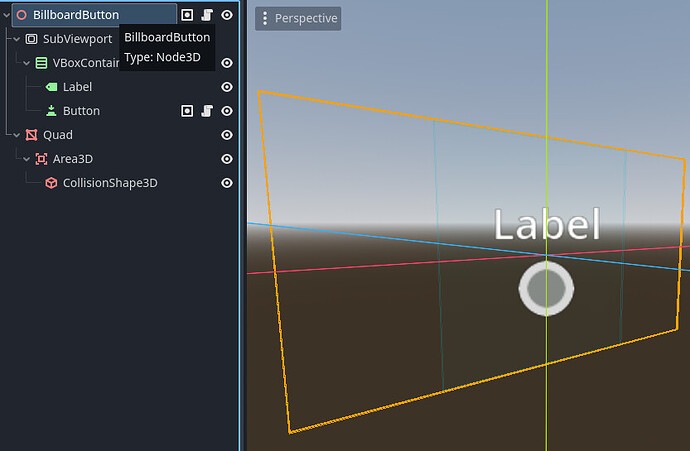Select the Quad node

(x=58, y=135)
